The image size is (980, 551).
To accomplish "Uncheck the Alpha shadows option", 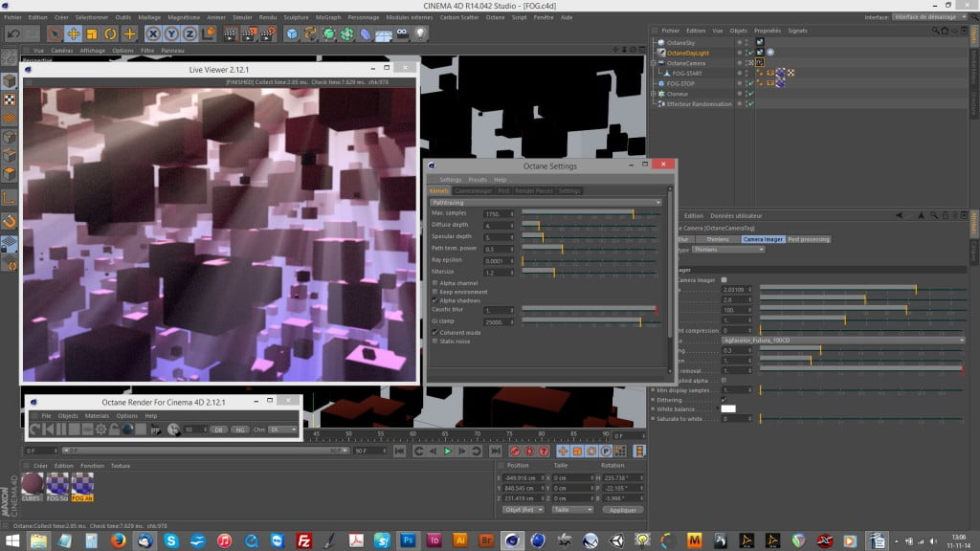I will (x=435, y=300).
